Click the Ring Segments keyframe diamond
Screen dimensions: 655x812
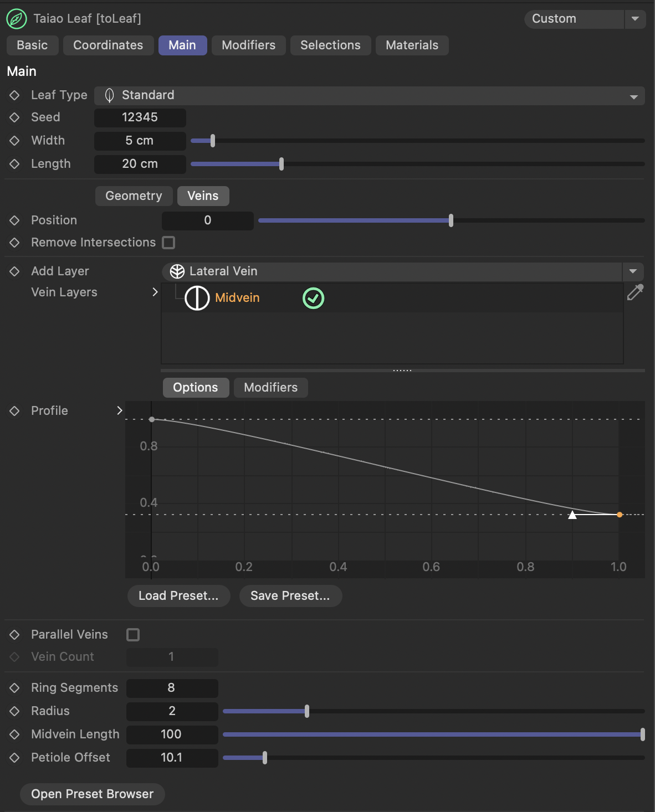pyautogui.click(x=14, y=688)
